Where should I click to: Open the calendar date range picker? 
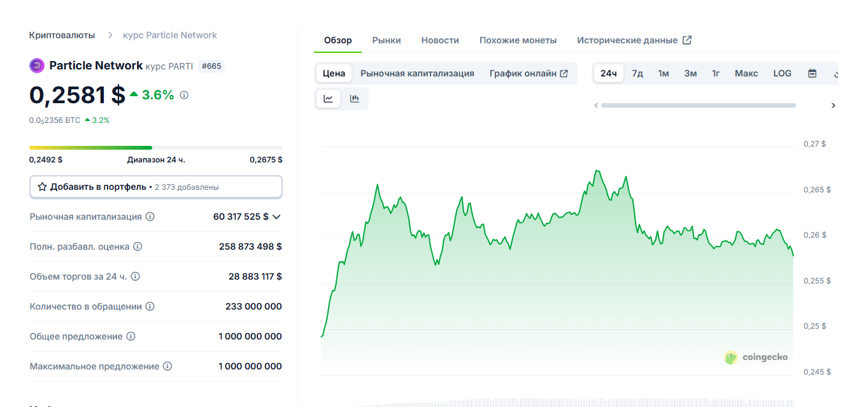[812, 73]
